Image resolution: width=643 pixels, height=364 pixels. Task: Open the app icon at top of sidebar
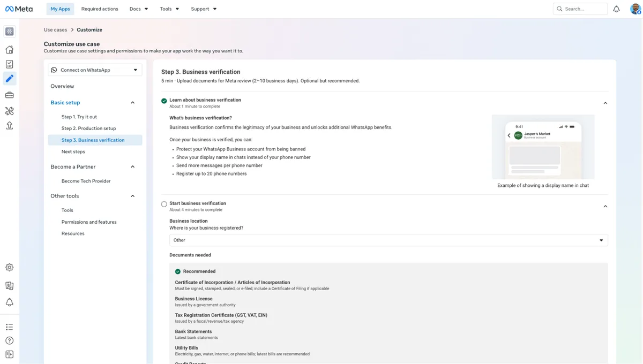pos(9,32)
